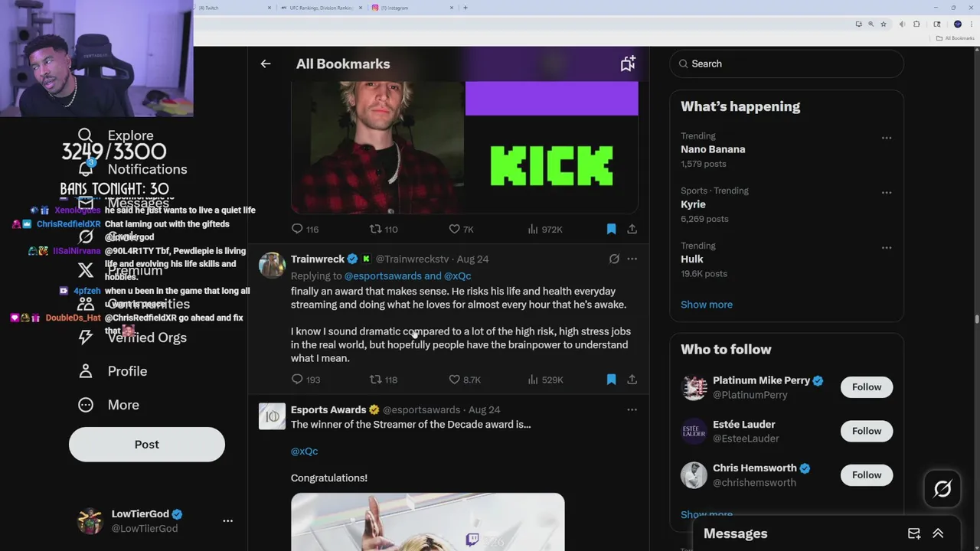Expand the Messages drawer
This screenshot has height=551, width=980.
(938, 533)
